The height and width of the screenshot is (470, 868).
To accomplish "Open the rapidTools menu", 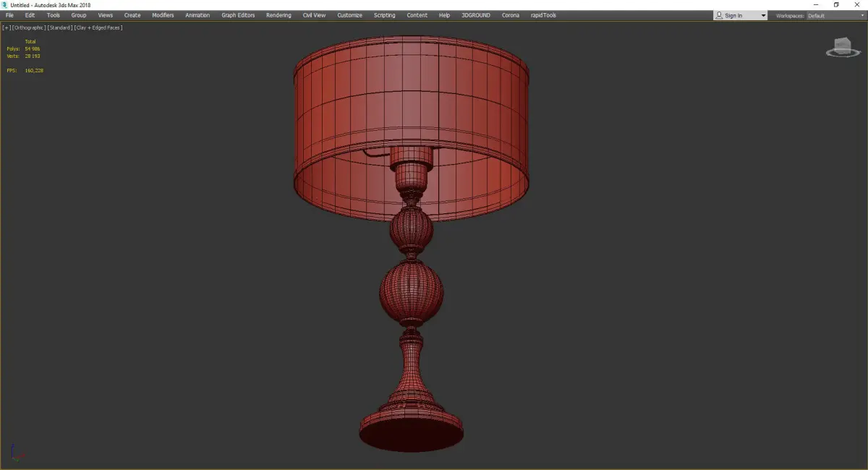I will (542, 15).
